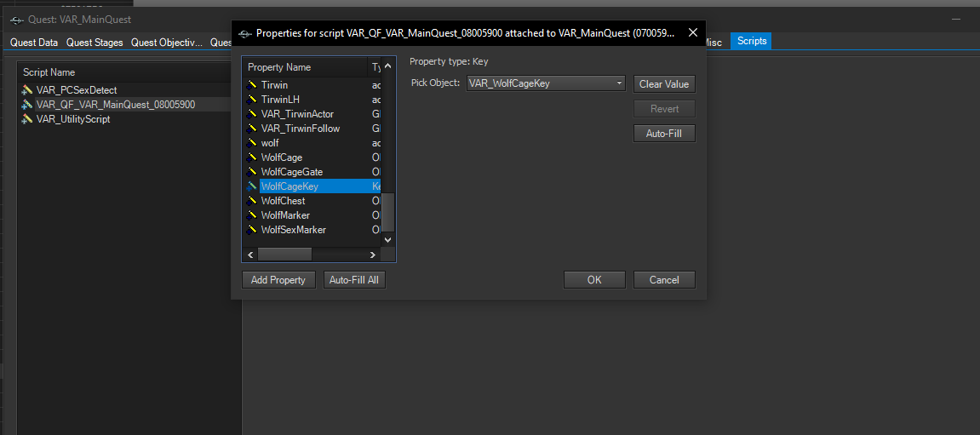Click the horizontal scroll left arrow
Image resolution: width=980 pixels, height=435 pixels.
tap(250, 255)
